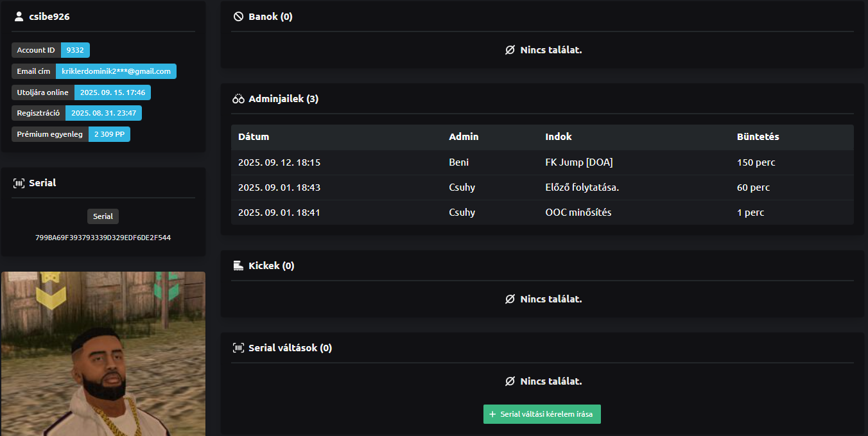
Task: Click the masked Gmail email address value
Action: (x=116, y=71)
